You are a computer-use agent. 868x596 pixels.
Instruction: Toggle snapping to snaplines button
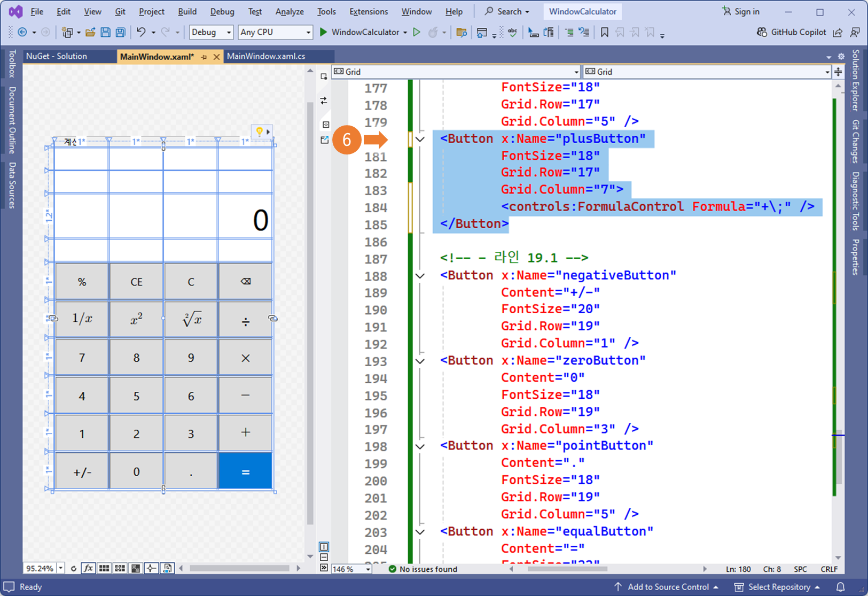tap(152, 568)
